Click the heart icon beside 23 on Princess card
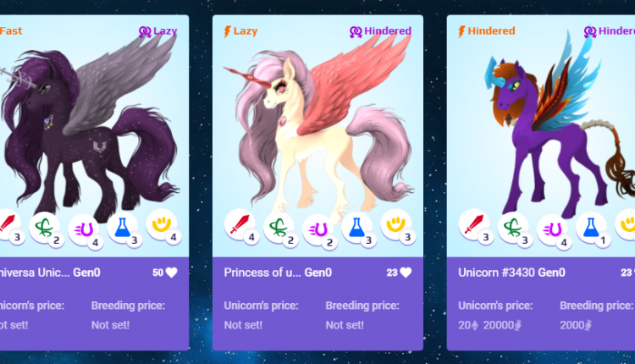This screenshot has width=635, height=364. [x=406, y=273]
